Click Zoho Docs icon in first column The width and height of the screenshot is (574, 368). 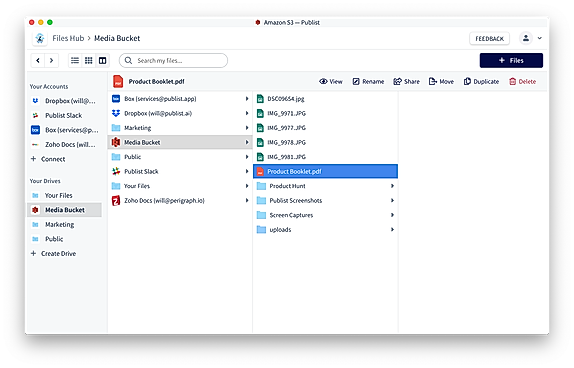[x=116, y=200]
